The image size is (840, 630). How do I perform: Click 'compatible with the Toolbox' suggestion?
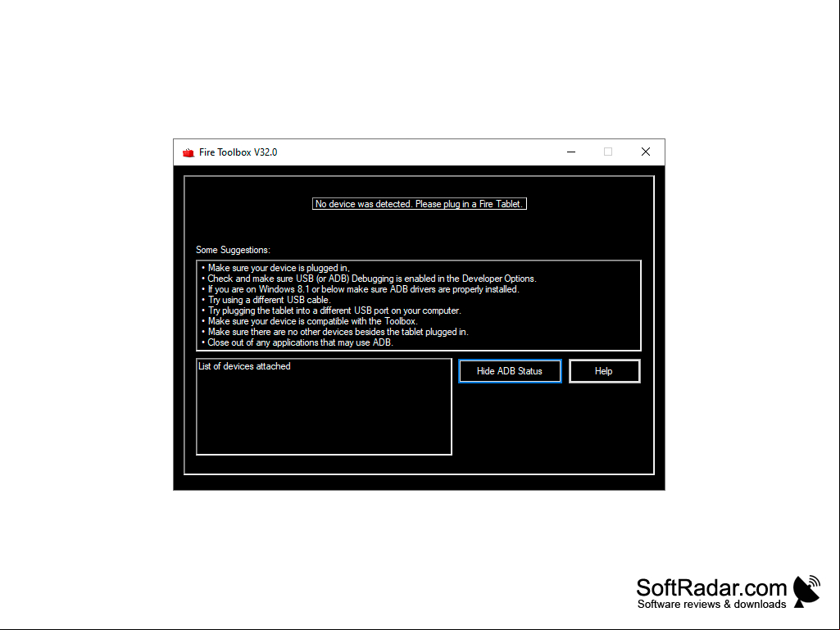coord(309,321)
